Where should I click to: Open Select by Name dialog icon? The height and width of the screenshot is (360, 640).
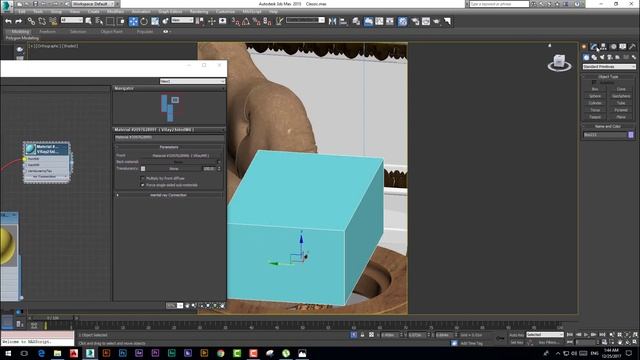99,21
